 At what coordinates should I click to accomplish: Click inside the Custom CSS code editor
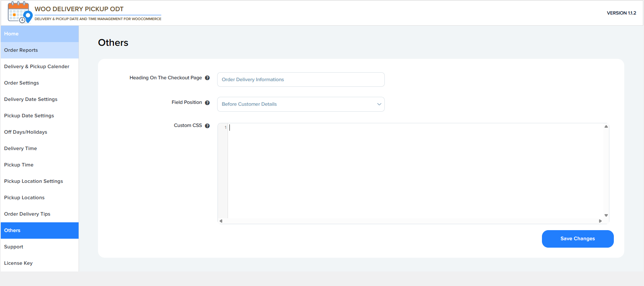(x=413, y=171)
